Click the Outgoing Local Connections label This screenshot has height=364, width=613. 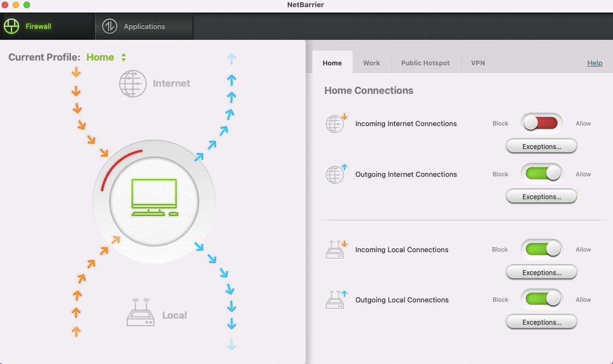pos(402,300)
